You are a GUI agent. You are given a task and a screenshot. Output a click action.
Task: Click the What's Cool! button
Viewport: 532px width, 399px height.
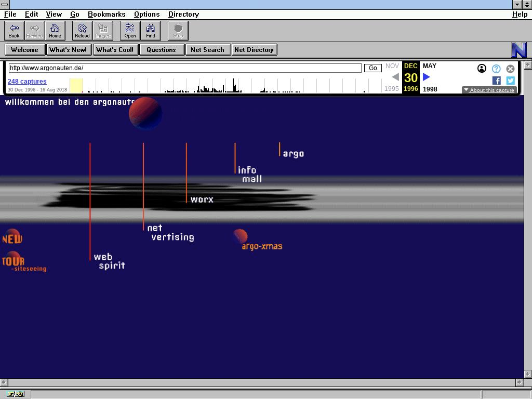(x=114, y=50)
